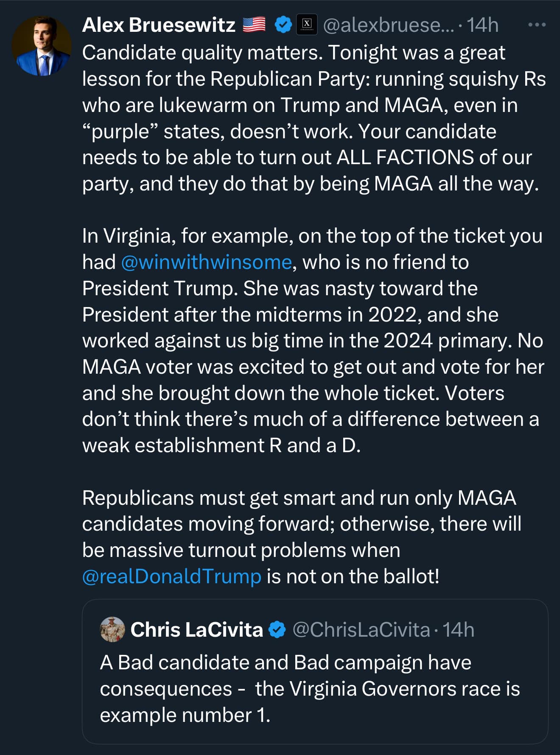The width and height of the screenshot is (560, 755).
Task: Open Chris LaCivita's small avatar
Action: pyautogui.click(x=112, y=629)
